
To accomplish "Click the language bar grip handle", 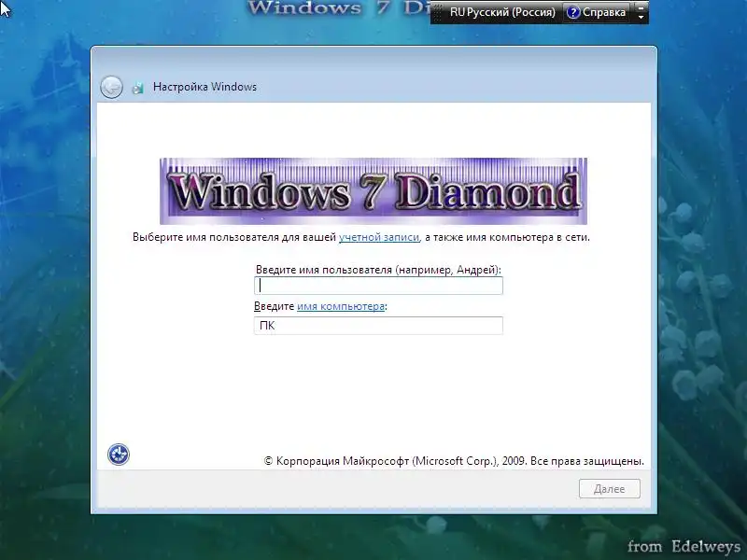I will pos(439,12).
